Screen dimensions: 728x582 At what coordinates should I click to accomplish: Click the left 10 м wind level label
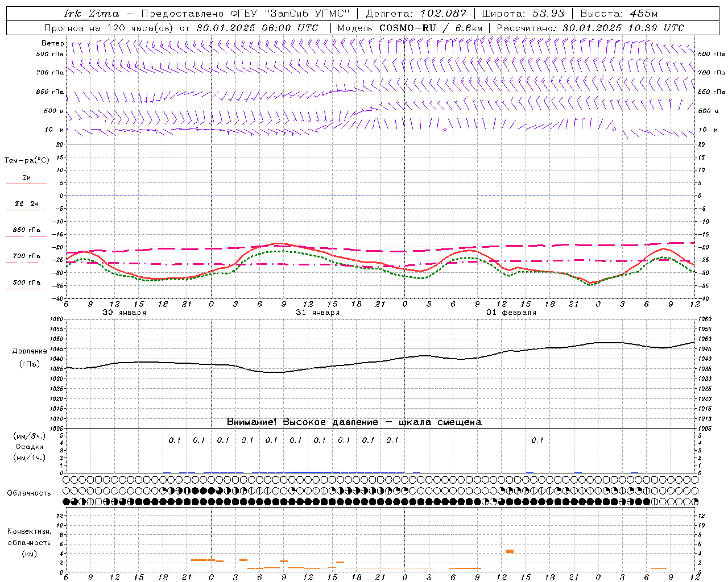[x=55, y=130]
